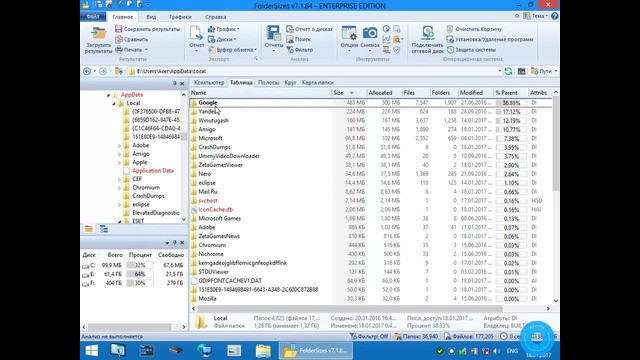
Task: Sort by the Allocated column header
Action: (x=384, y=93)
